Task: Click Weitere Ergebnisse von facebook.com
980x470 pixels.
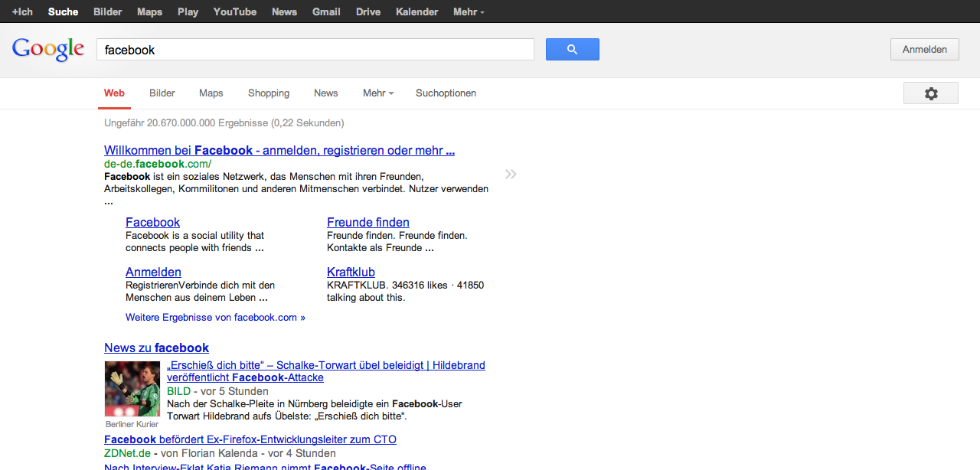Action: [215, 318]
